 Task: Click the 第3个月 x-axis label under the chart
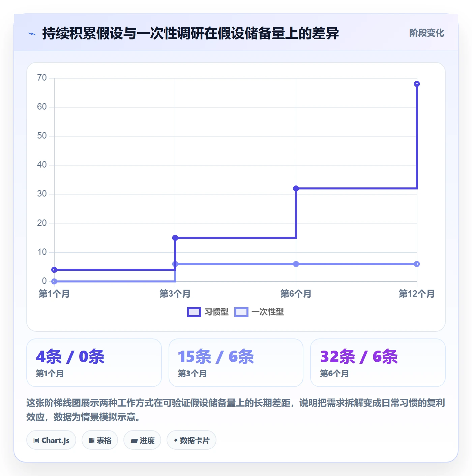pyautogui.click(x=175, y=294)
